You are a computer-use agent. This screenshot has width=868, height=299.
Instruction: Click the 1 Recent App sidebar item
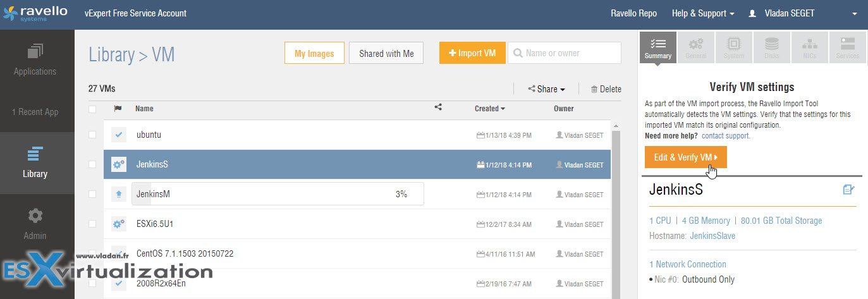tap(35, 112)
